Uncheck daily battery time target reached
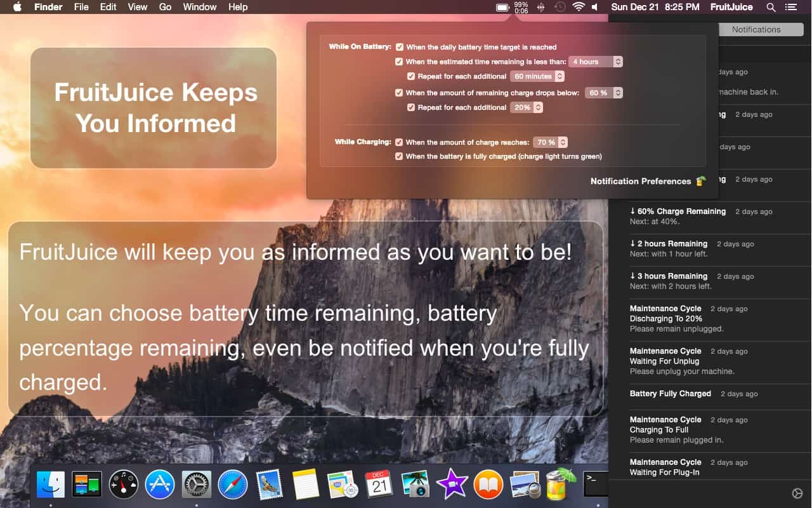Screen dimensions: 812x508 [400, 47]
